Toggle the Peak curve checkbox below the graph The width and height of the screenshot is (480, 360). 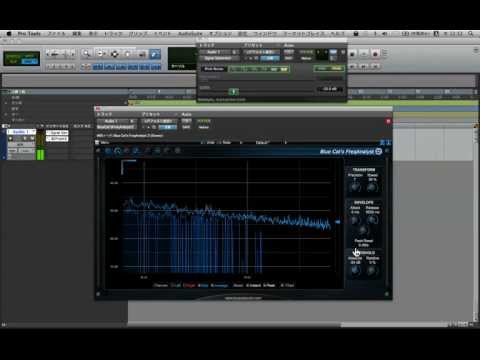click(269, 285)
